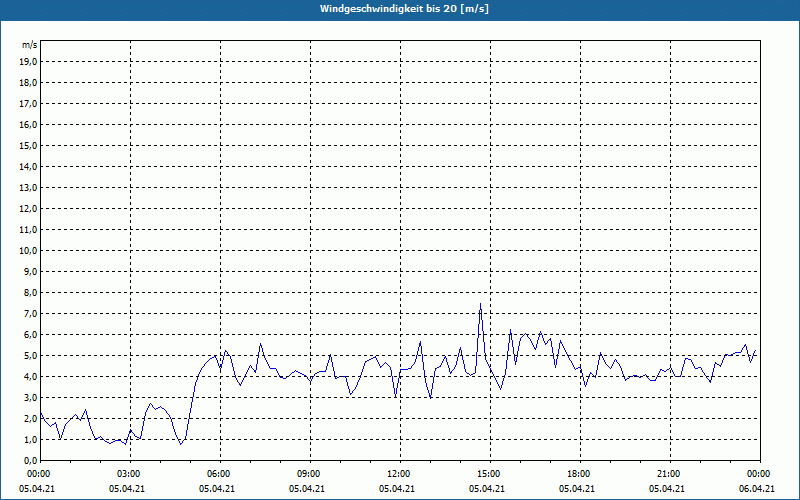Image resolution: width=800 pixels, height=500 pixels.
Task: Select the '7,0' y-axis value
Action: click(x=30, y=314)
